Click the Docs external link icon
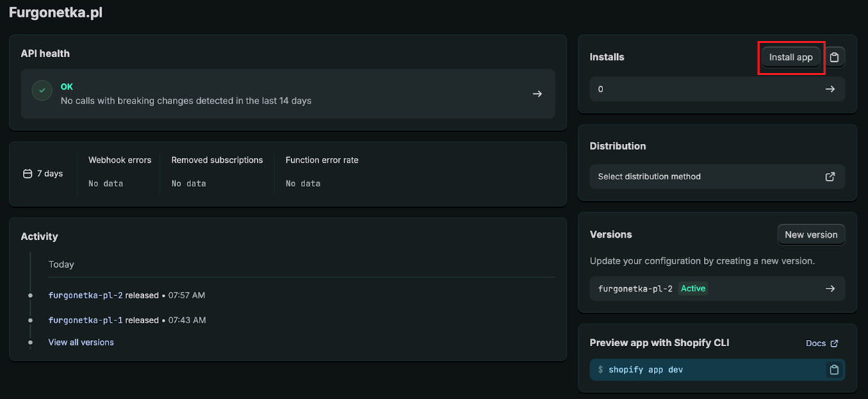The height and width of the screenshot is (399, 868). tap(835, 343)
